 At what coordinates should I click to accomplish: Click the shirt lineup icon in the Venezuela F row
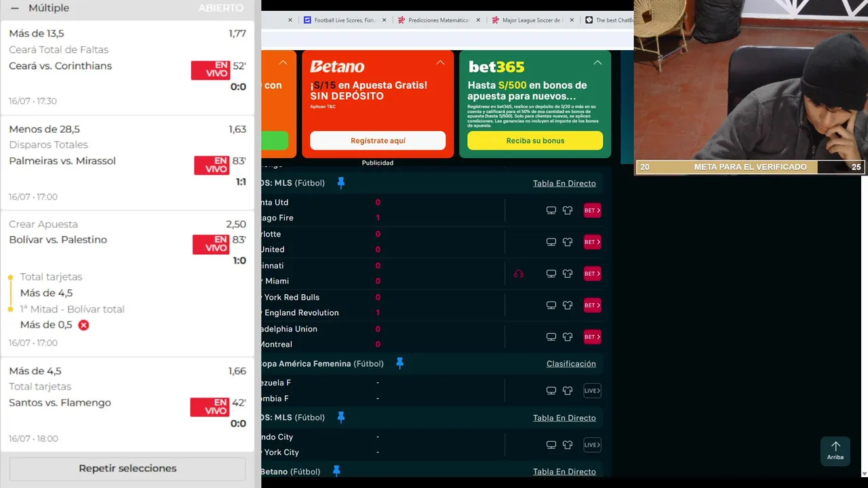click(x=568, y=390)
